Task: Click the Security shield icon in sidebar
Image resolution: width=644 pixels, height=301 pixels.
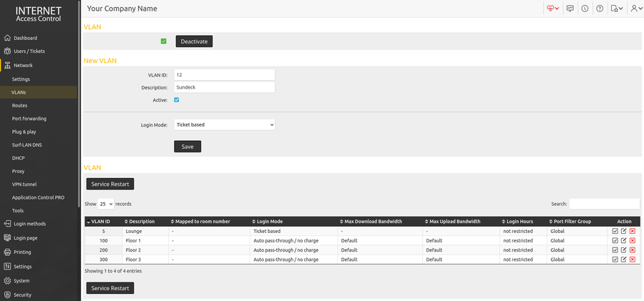Action: [7, 295]
